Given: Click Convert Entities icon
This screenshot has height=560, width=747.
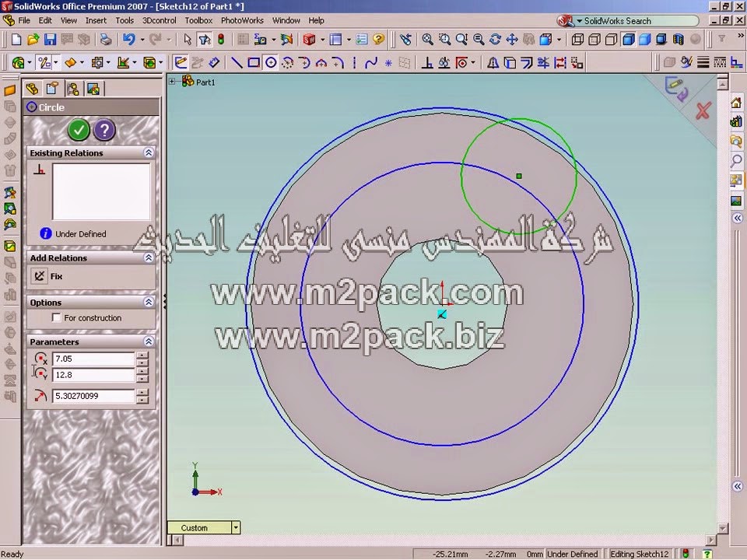Looking at the screenshot, I should point(510,62).
